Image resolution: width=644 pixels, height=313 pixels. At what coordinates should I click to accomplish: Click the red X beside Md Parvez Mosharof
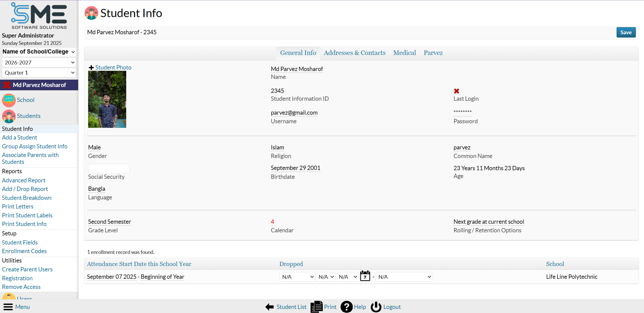(x=7, y=85)
